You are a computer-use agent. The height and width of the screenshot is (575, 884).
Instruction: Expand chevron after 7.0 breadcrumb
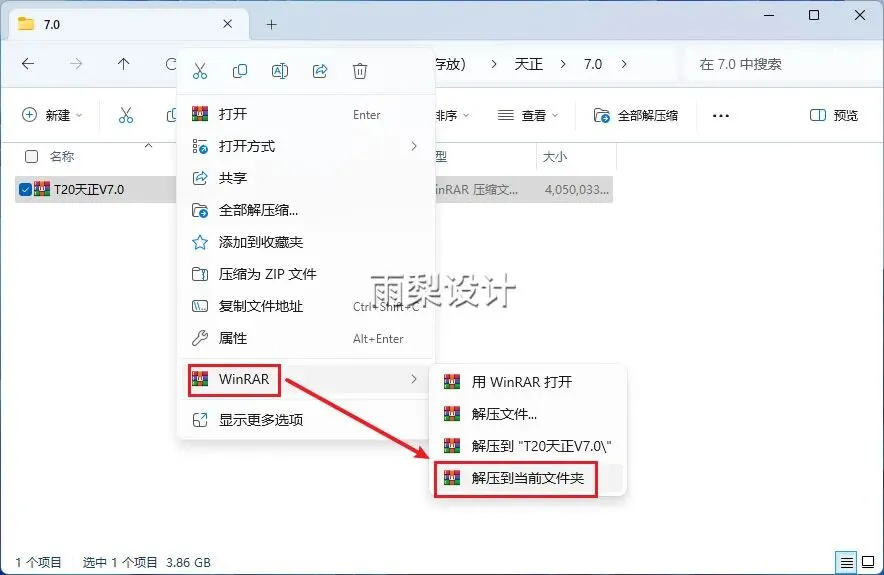(x=624, y=64)
